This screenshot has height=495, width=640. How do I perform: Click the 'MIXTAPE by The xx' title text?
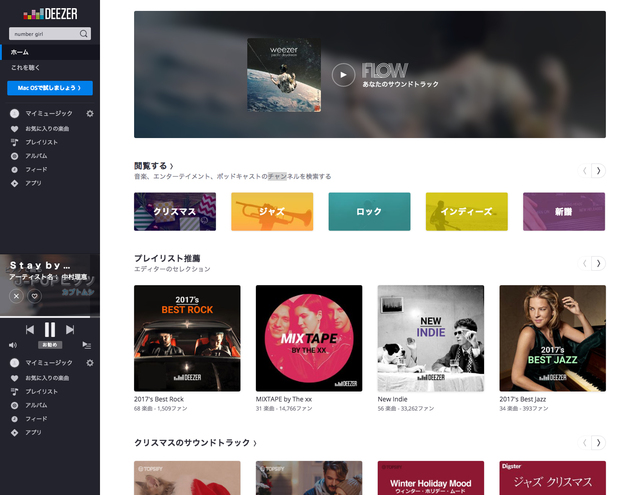(x=284, y=399)
